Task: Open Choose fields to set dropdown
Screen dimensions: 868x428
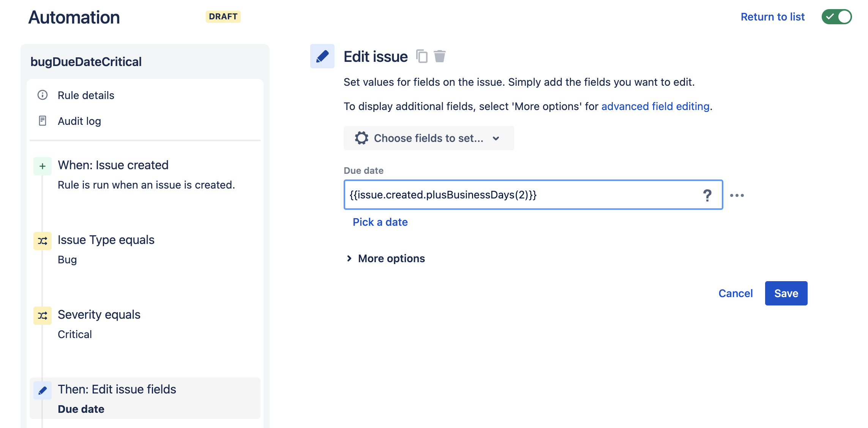Action: [429, 138]
